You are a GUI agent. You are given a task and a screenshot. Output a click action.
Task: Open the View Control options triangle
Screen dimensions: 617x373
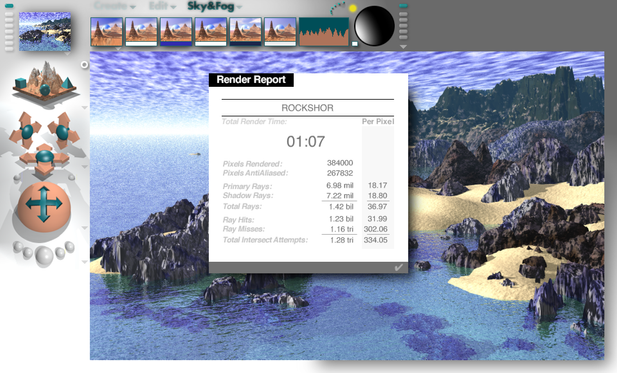84,107
